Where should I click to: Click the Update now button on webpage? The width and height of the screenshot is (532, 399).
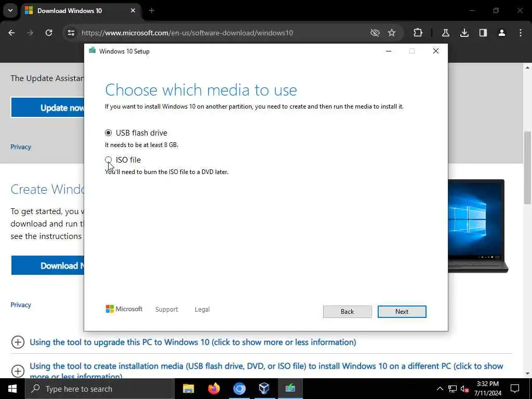pos(48,108)
